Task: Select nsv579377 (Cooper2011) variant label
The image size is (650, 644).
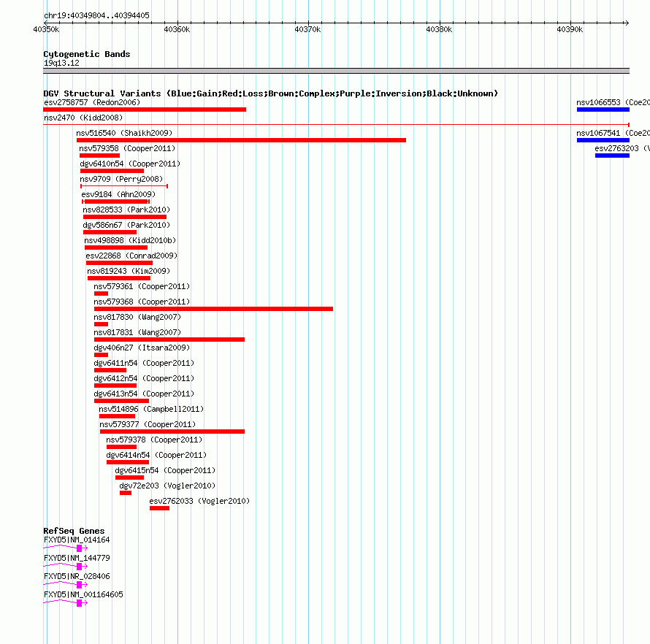Action: point(148,424)
